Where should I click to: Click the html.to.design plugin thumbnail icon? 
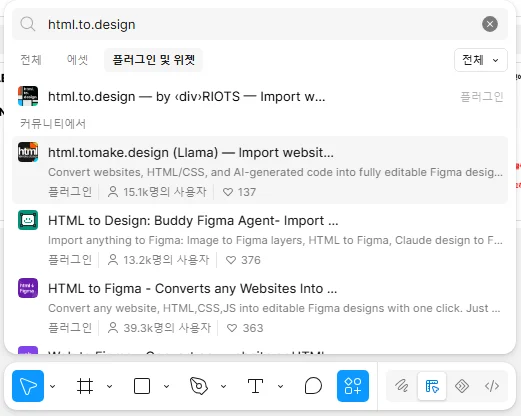pos(28,96)
